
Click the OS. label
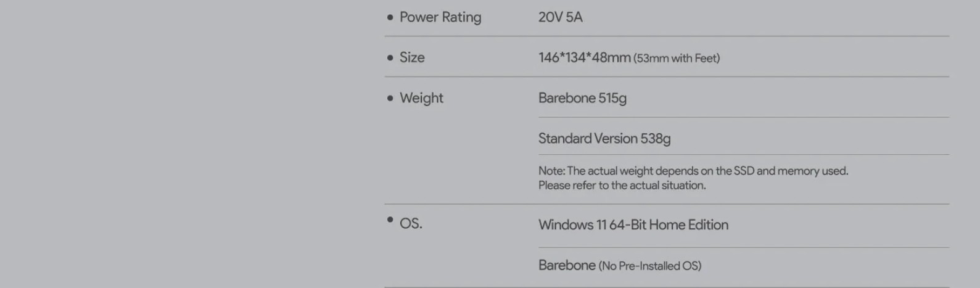411,223
